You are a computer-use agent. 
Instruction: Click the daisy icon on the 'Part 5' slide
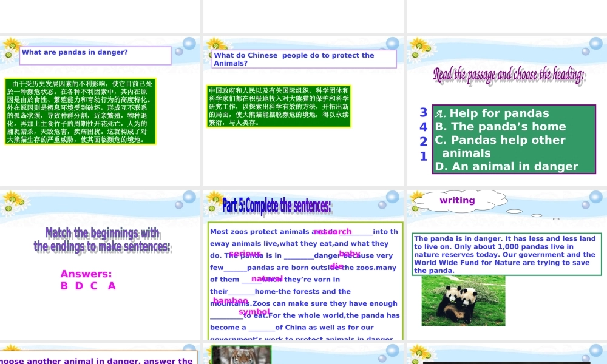[214, 200]
